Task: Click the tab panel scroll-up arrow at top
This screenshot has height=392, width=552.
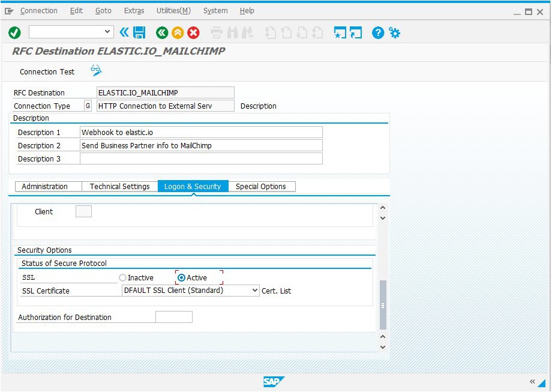Action: point(383,208)
